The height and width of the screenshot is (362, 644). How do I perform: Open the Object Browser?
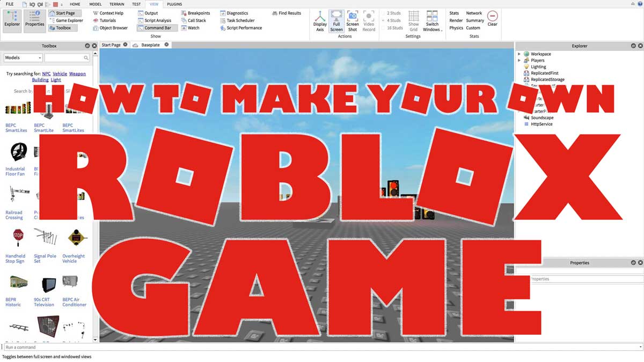(x=109, y=28)
